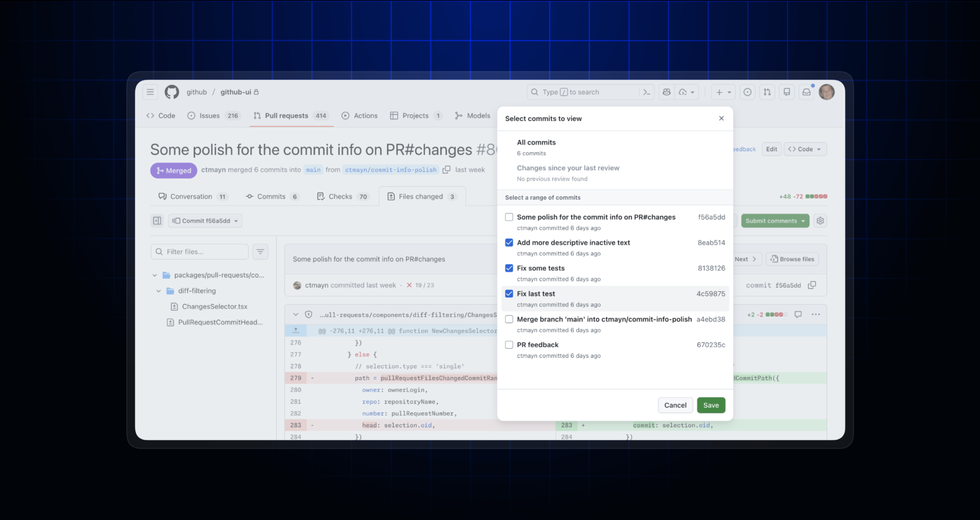Open the sidebar hamburger menu
980x520 pixels.
[150, 92]
